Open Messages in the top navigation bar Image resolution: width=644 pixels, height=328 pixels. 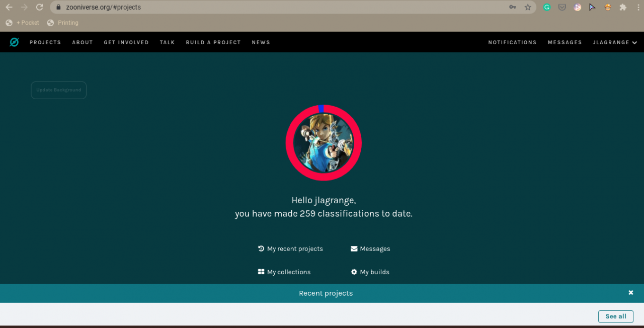pos(565,42)
